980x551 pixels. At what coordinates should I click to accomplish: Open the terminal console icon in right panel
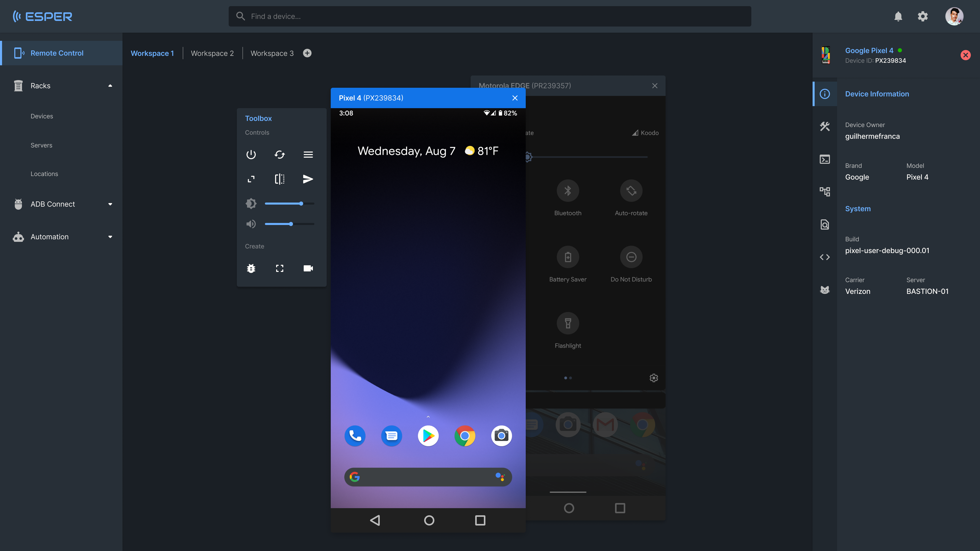pyautogui.click(x=825, y=159)
